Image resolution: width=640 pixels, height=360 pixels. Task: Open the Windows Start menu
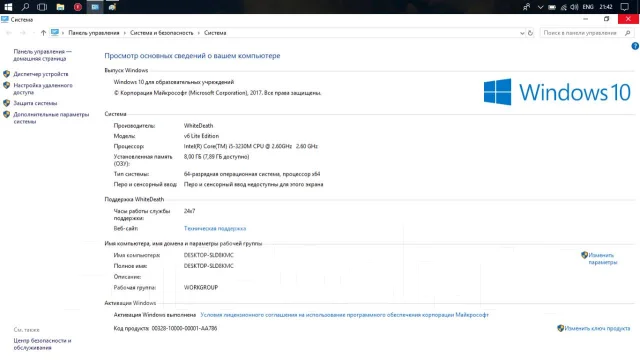coord(8,7)
